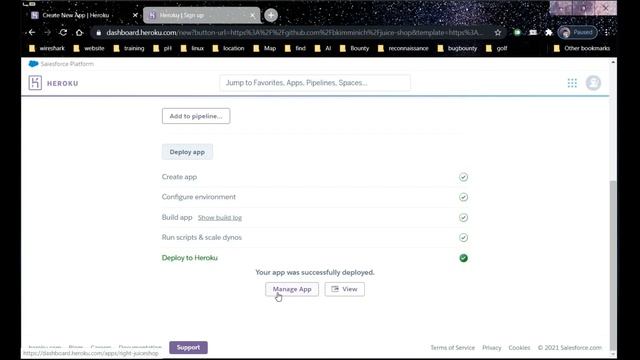
Task: Click the Salesforce Platform cloud logo
Action: (33, 64)
